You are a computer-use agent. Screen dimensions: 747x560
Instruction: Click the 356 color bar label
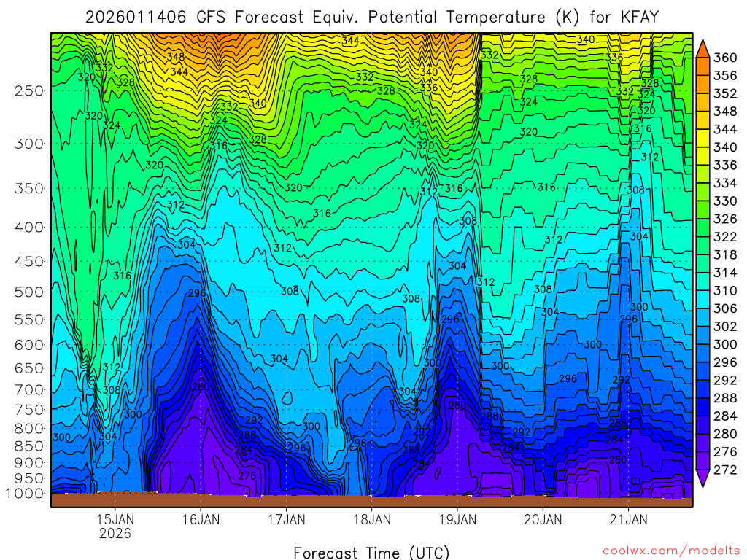725,76
